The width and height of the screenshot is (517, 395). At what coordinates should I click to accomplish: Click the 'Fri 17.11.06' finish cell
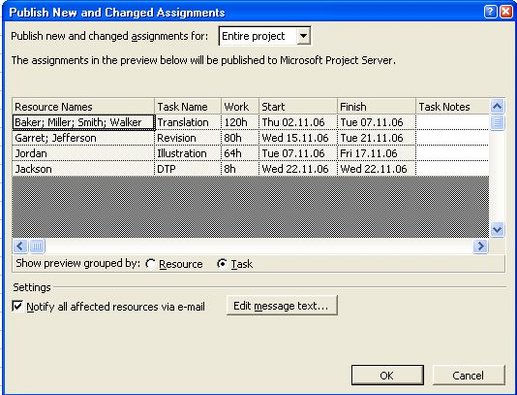click(x=377, y=153)
